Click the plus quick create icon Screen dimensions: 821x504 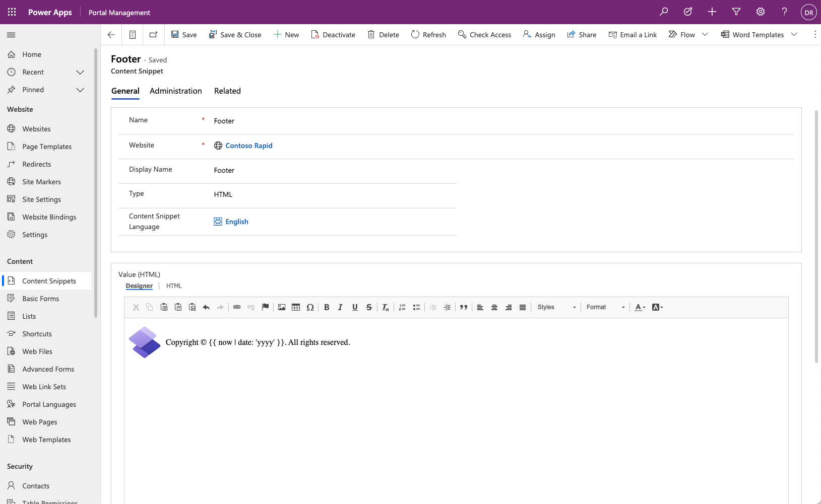pyautogui.click(x=712, y=12)
